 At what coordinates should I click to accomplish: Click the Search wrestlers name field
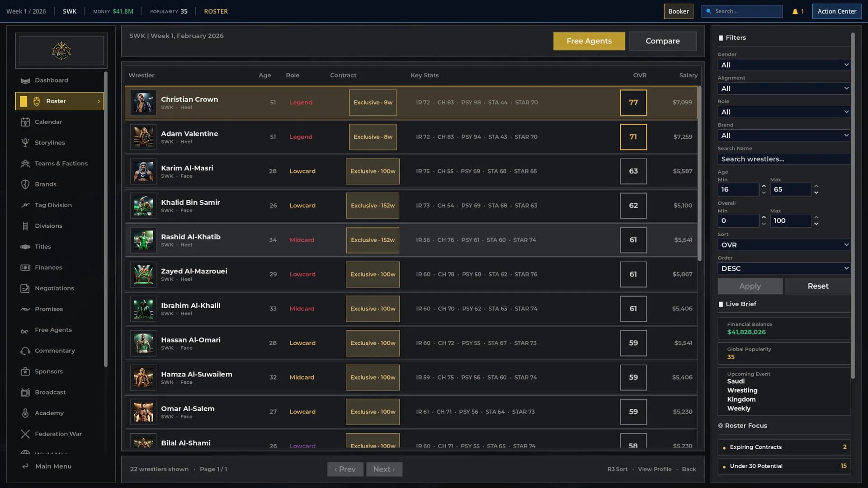tap(783, 159)
